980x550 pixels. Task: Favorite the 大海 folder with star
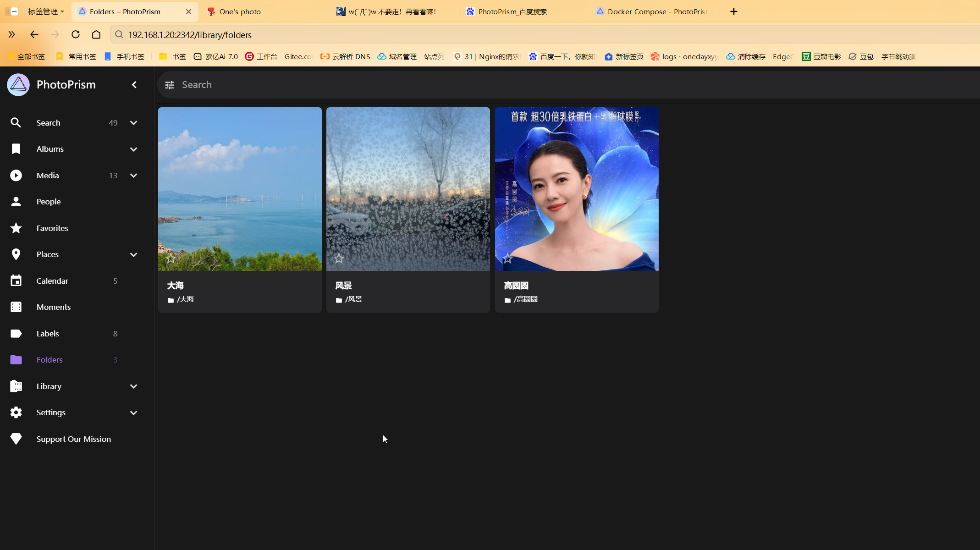[x=171, y=258]
